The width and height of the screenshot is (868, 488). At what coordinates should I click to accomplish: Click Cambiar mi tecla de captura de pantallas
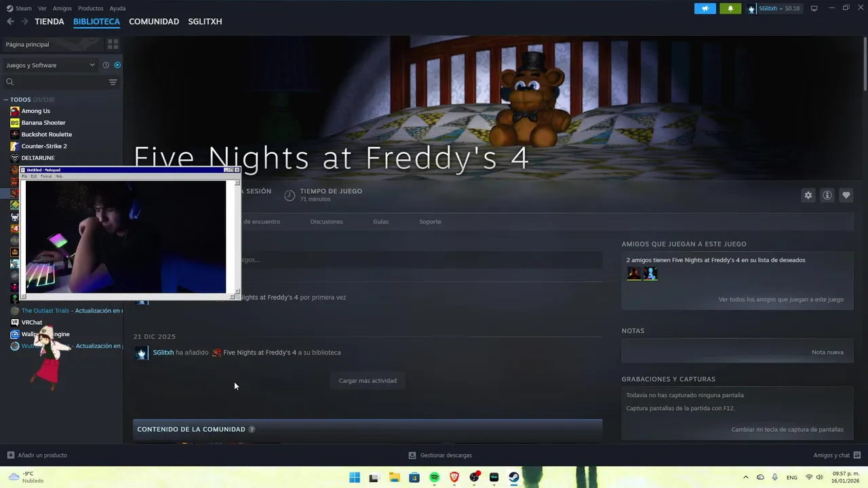point(787,430)
